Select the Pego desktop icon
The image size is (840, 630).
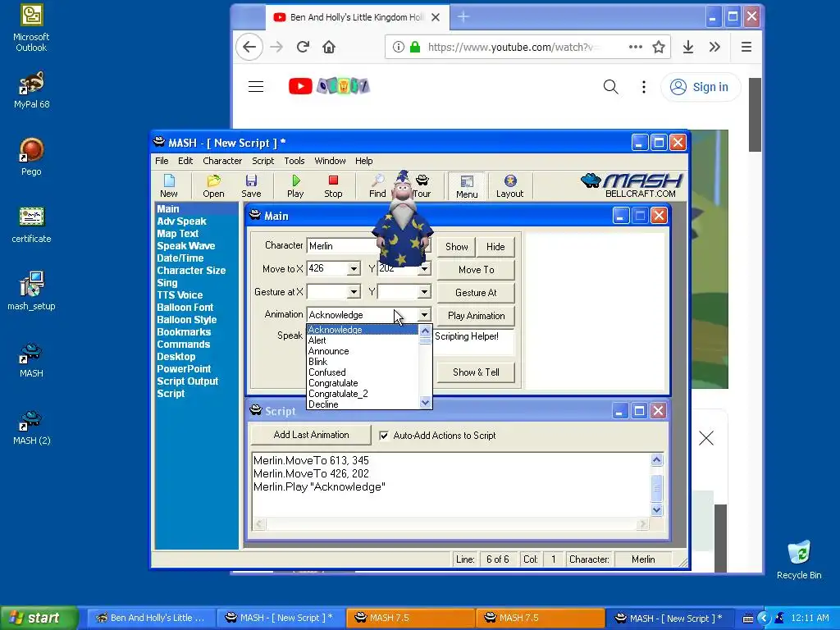click(x=31, y=157)
